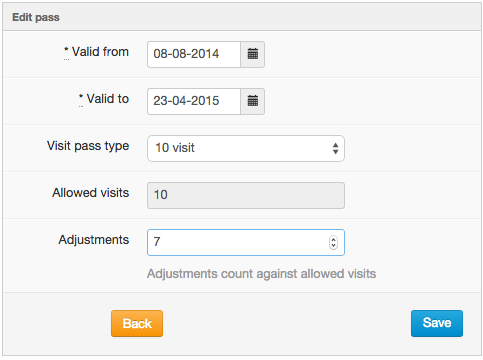Click the Adjustments label
Image resolution: width=483 pixels, height=360 pixels.
click(x=94, y=240)
